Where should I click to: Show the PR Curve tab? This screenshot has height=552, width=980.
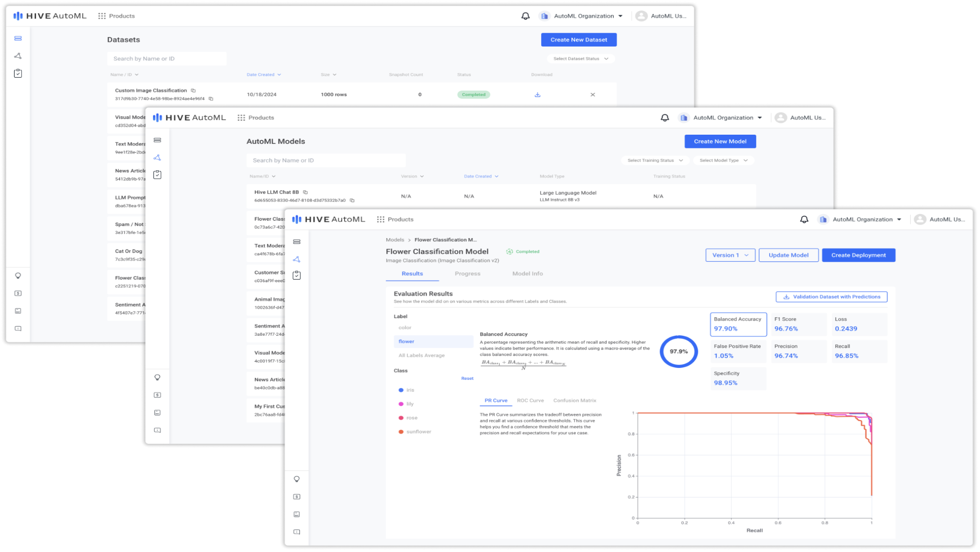coord(496,401)
